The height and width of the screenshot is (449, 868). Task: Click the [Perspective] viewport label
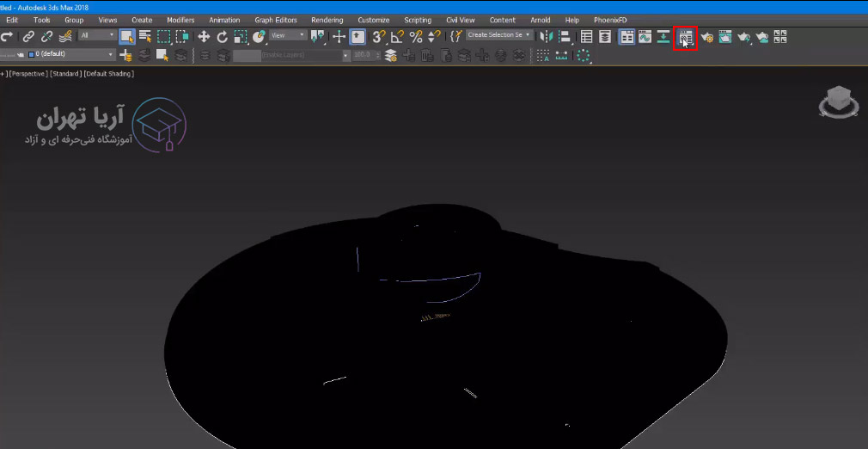(28, 74)
